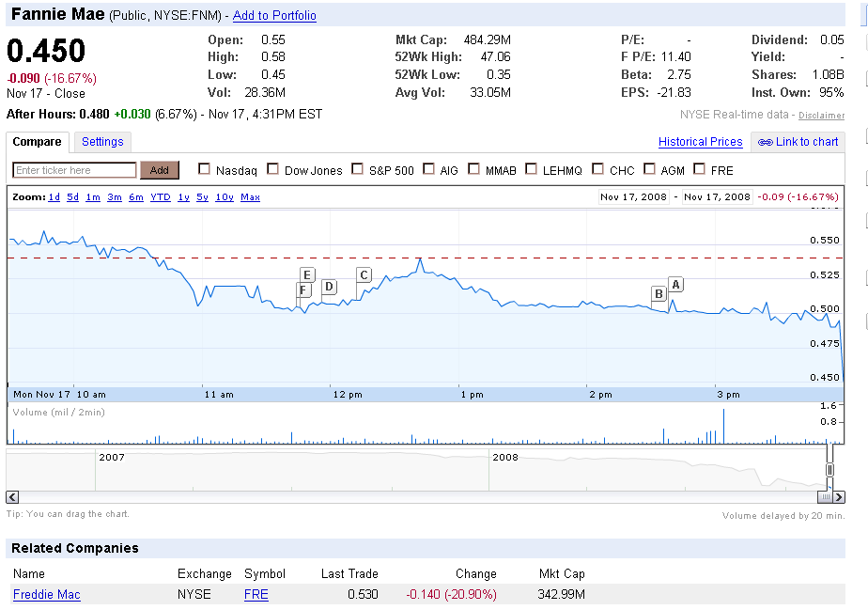
Task: Set chart zoom to 5d
Action: 73,197
